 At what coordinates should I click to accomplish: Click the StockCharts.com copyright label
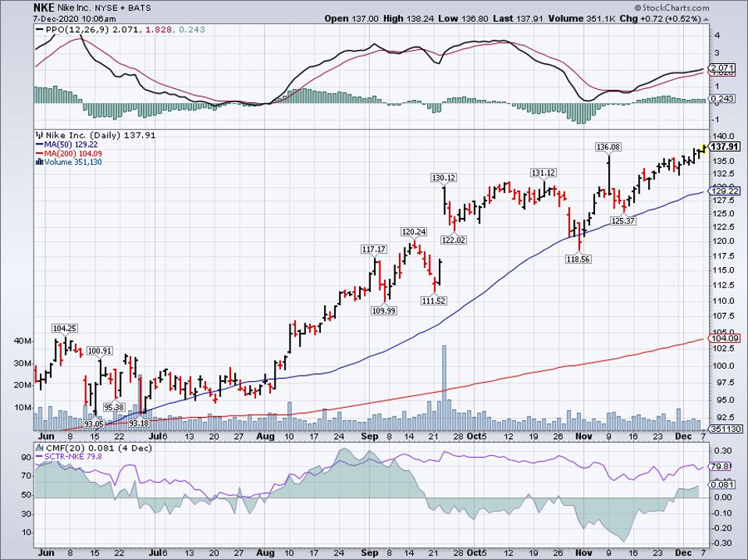pos(671,8)
